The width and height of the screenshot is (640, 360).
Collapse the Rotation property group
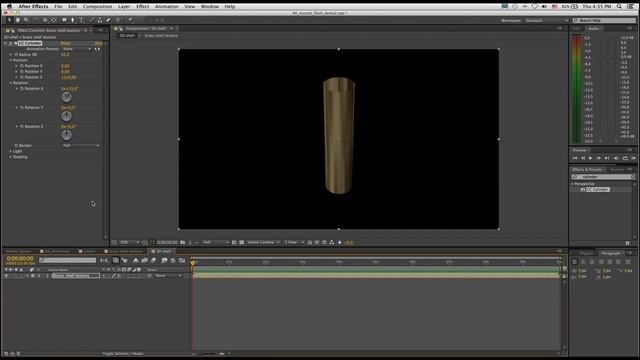tap(11, 83)
